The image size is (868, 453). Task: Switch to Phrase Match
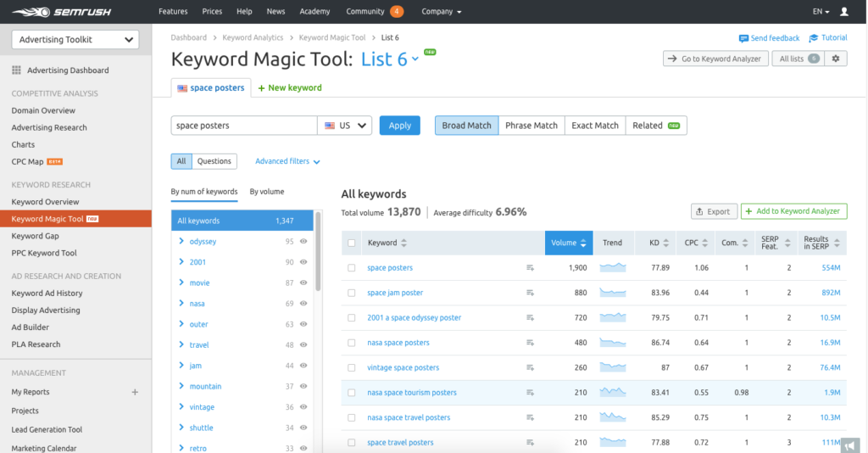pos(531,126)
